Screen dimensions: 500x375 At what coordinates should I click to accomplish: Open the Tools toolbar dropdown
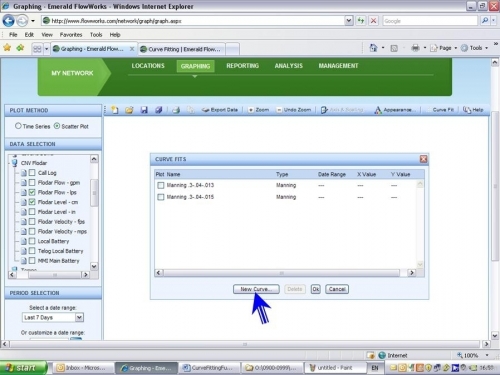(x=487, y=48)
